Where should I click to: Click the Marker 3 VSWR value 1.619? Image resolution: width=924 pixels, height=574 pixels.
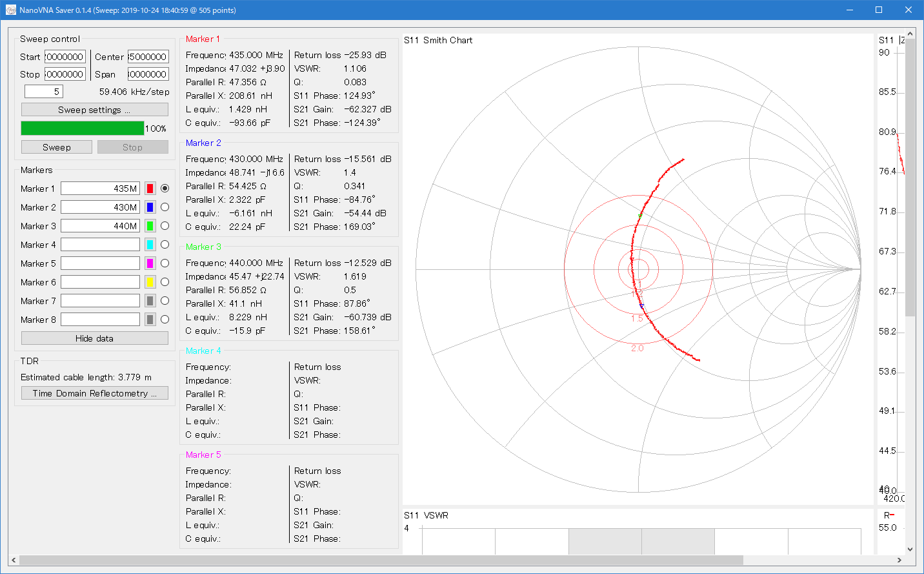(355, 276)
